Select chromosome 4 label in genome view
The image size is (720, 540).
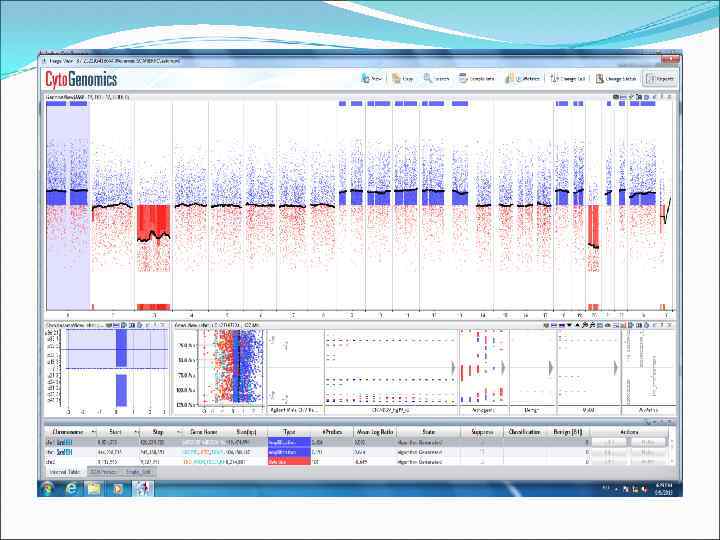coord(191,315)
